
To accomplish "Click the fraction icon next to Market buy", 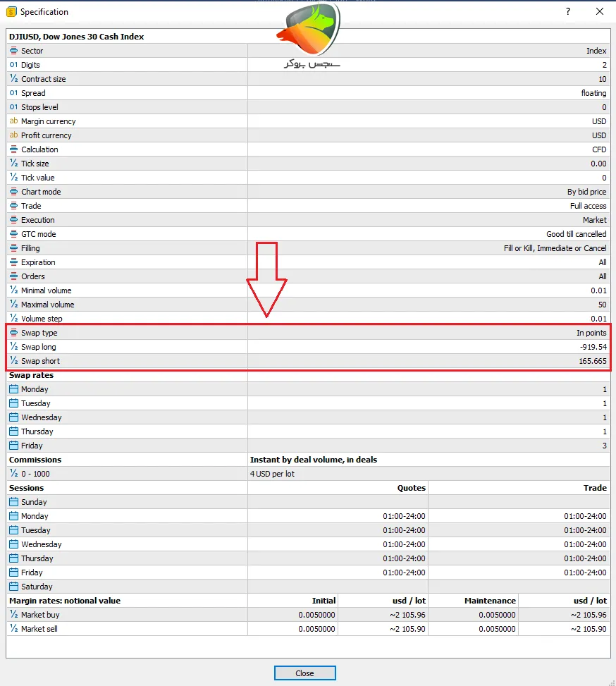I will click(13, 615).
